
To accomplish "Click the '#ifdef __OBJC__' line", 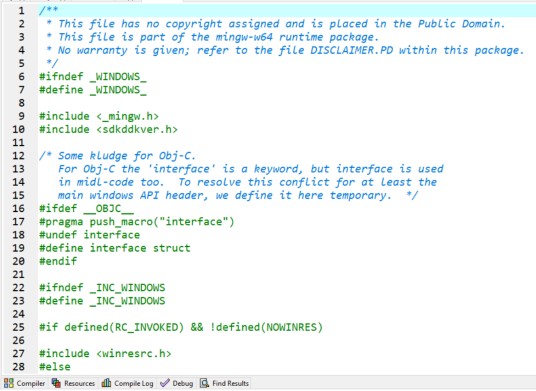I will (86, 208).
